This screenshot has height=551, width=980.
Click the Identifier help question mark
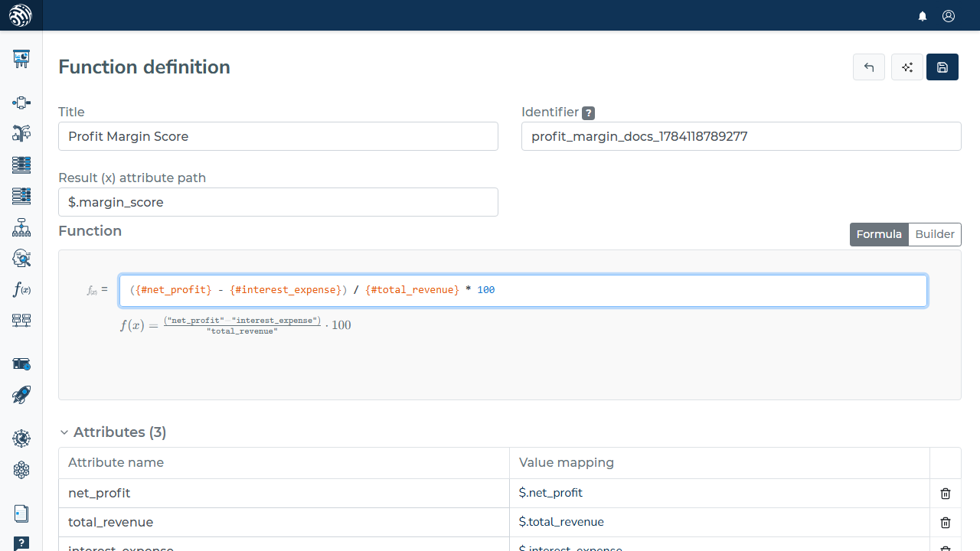pos(588,113)
